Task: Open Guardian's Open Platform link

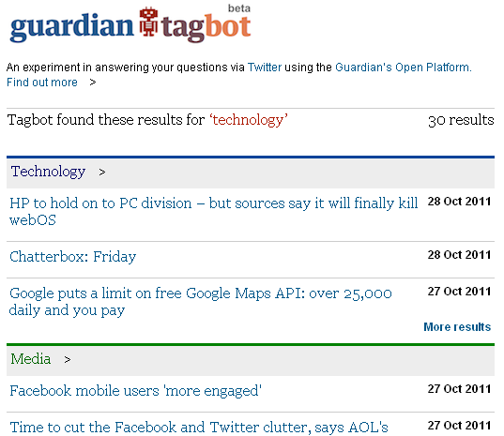Action: (x=404, y=68)
